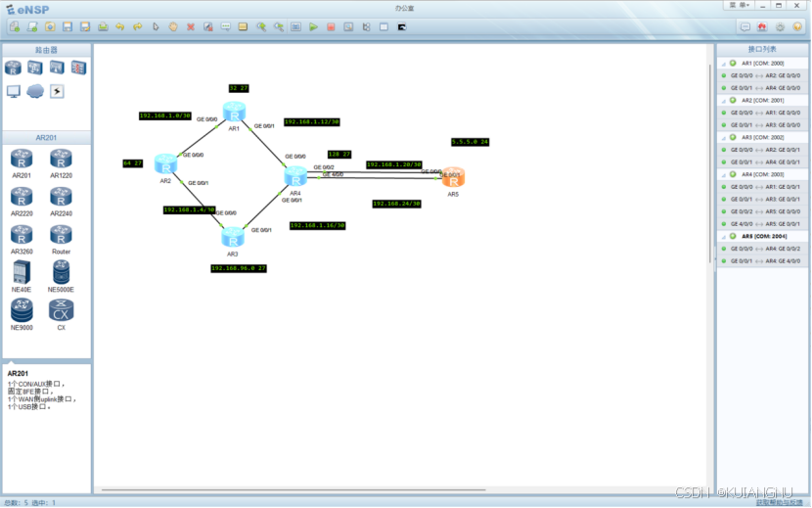This screenshot has height=508, width=812.
Task: Redo the previous action
Action: [138, 27]
